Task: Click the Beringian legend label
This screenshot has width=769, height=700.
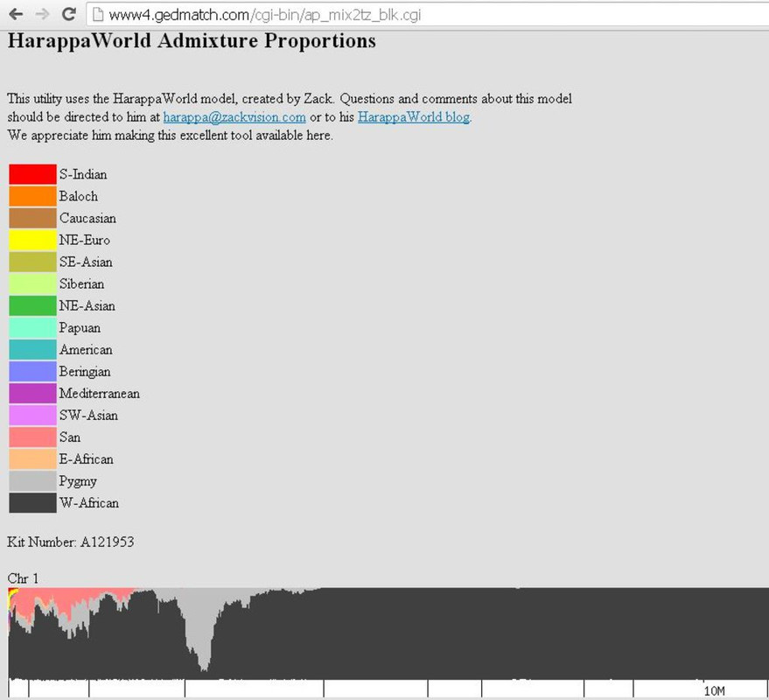Action: coord(85,373)
